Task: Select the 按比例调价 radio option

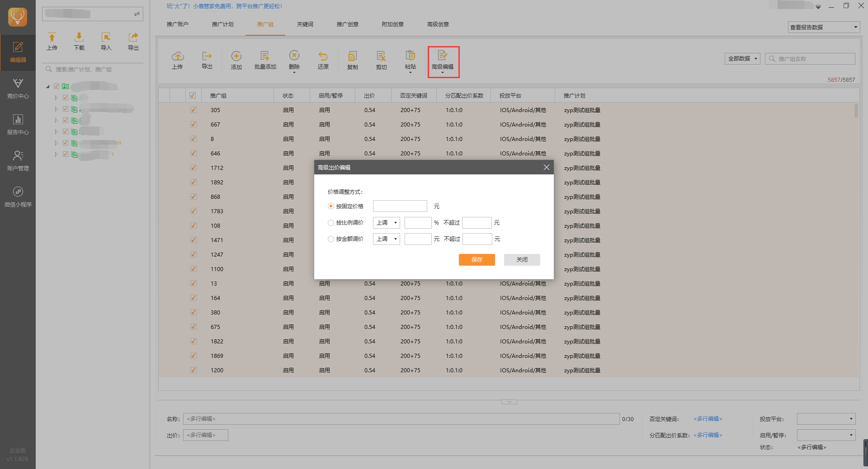Action: click(x=331, y=223)
